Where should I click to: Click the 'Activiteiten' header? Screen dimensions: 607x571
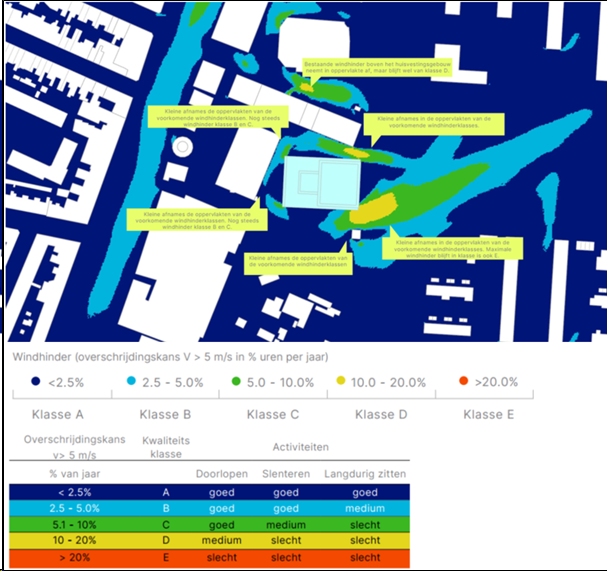(x=301, y=447)
